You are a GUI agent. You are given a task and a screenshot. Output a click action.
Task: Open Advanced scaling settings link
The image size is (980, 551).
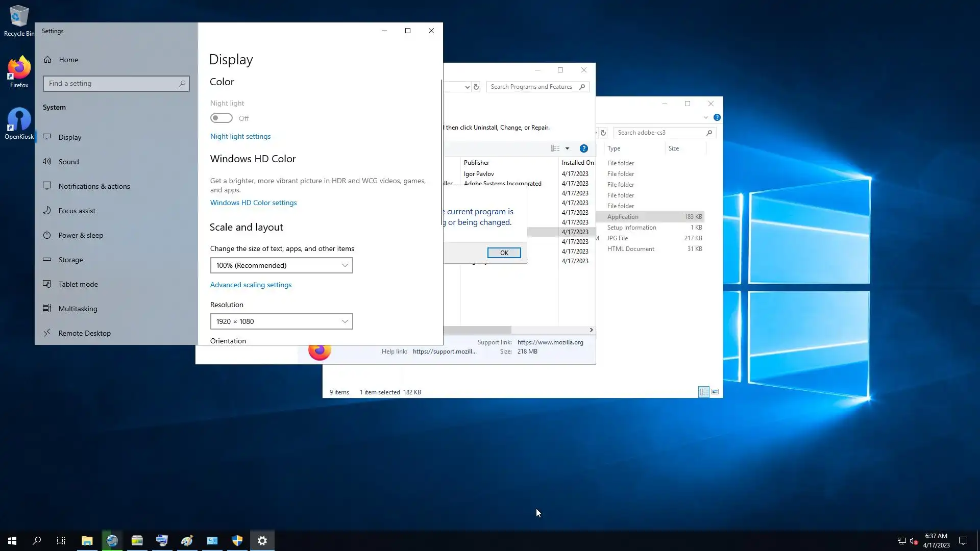(251, 285)
